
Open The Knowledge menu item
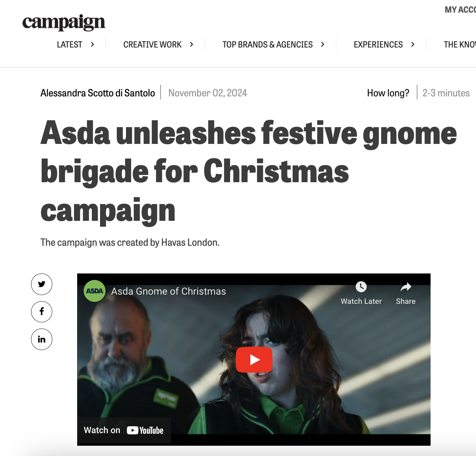(x=460, y=45)
